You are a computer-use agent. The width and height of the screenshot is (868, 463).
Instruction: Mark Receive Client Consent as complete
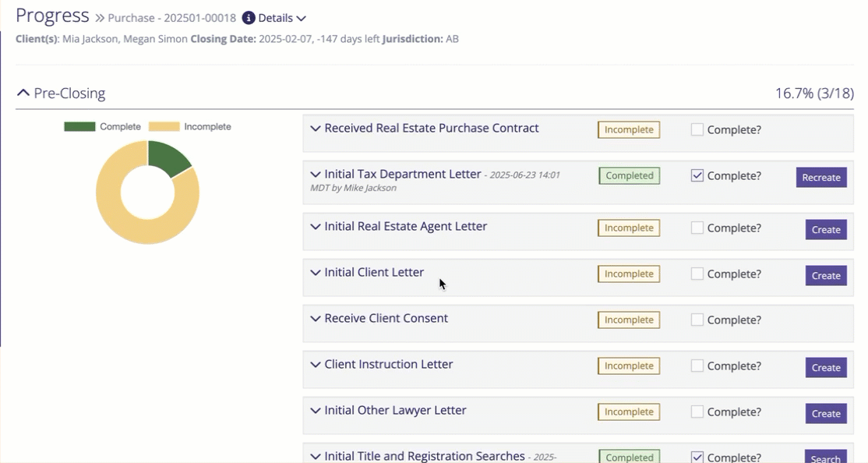click(697, 320)
